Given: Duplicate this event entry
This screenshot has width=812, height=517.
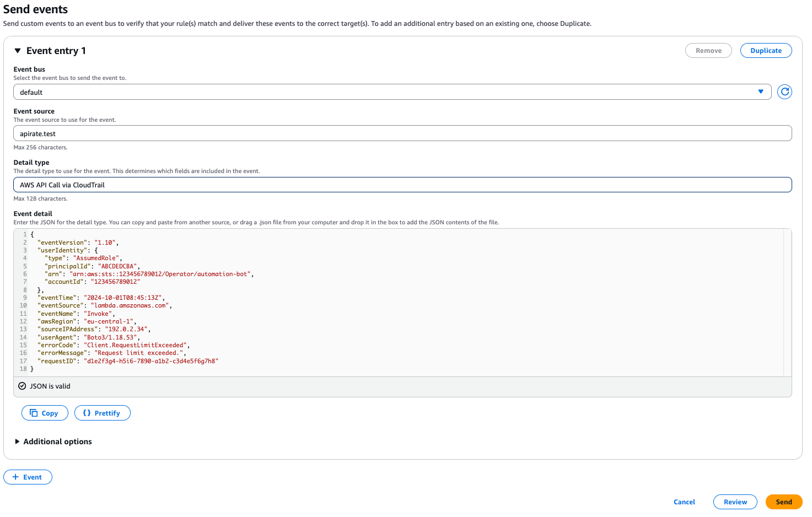Looking at the screenshot, I should click(x=766, y=51).
